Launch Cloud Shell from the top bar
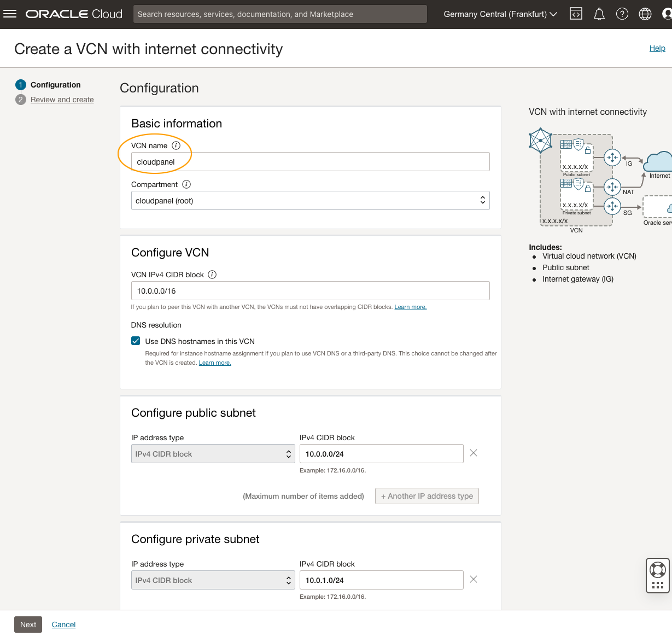This screenshot has height=636, width=672. [576, 14]
